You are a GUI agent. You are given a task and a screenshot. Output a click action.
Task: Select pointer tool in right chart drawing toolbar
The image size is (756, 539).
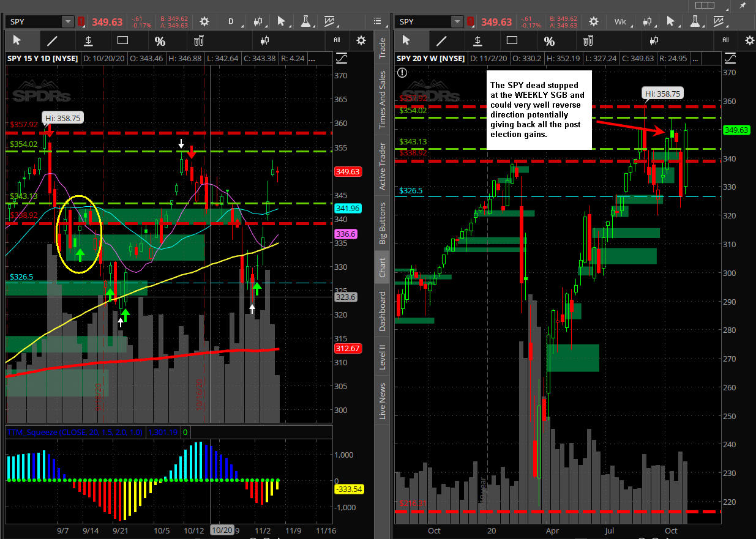pos(406,41)
